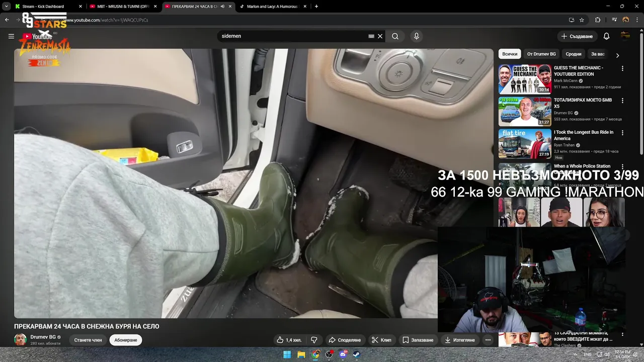
Task: Close the Kick Dashboard tab
Action: pos(80,7)
